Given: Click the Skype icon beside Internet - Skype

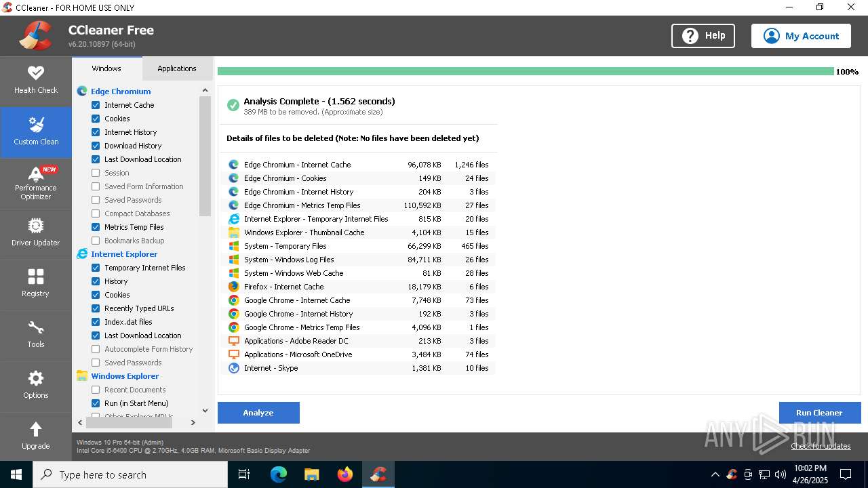Looking at the screenshot, I should [x=233, y=368].
